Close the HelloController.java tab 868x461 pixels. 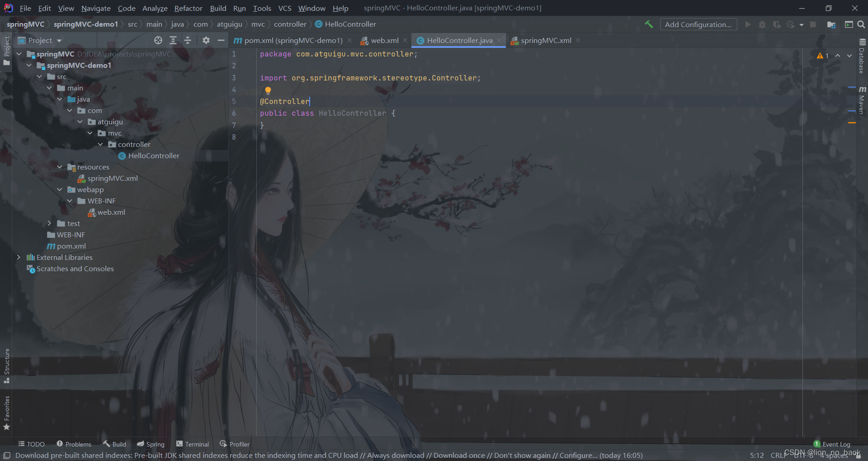(499, 40)
